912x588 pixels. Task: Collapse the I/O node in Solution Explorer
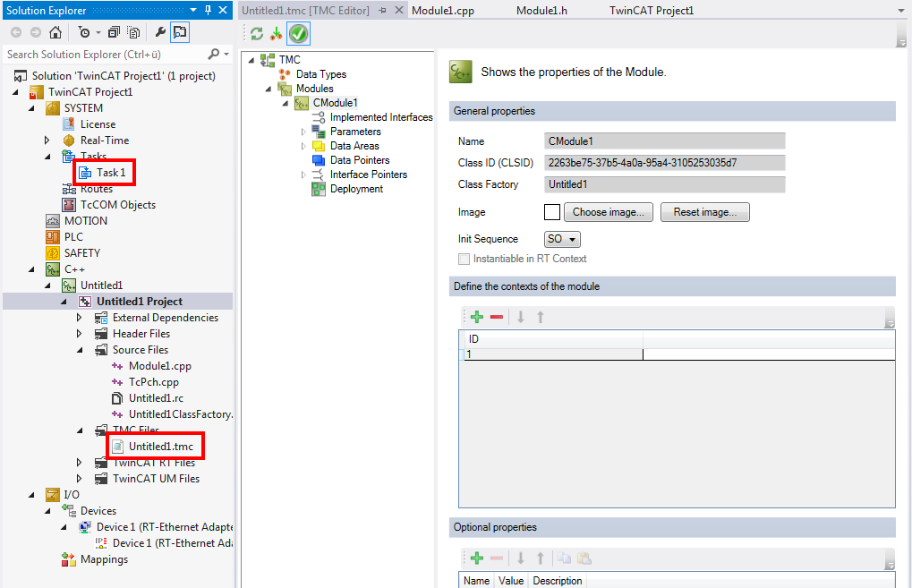pyautogui.click(x=31, y=495)
